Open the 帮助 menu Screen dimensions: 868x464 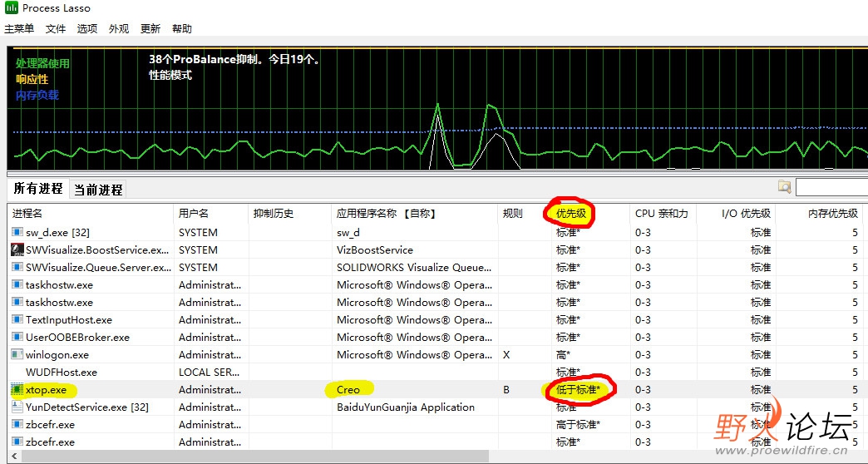181,29
